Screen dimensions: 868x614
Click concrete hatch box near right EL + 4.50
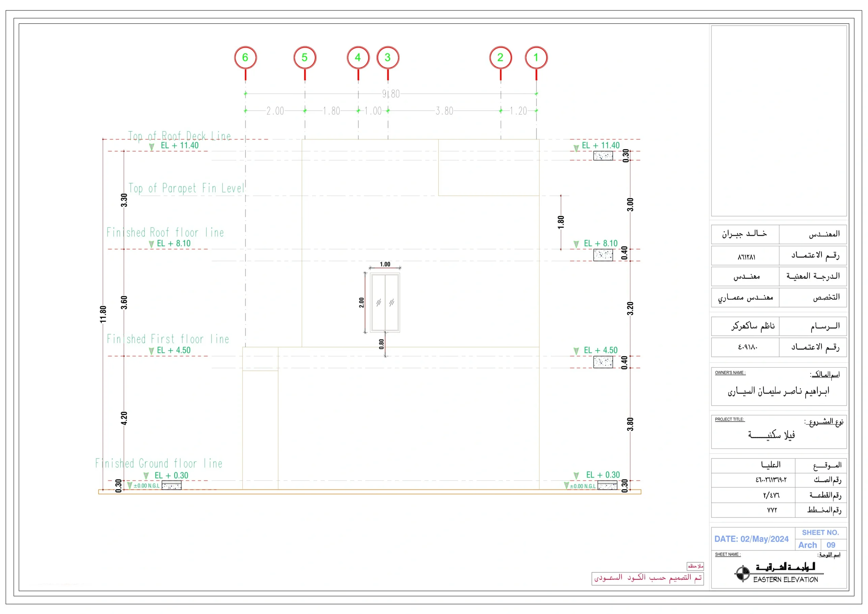[x=603, y=362]
